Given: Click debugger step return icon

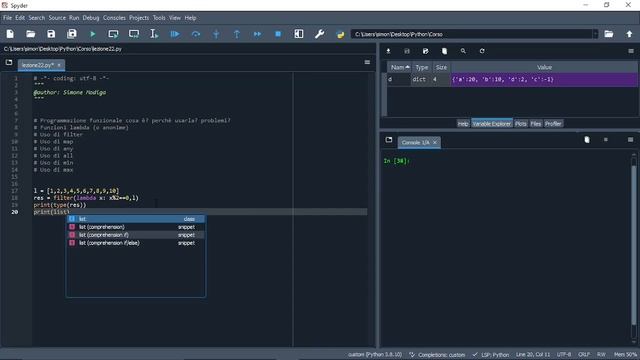Looking at the screenshot, I should coord(237,34).
